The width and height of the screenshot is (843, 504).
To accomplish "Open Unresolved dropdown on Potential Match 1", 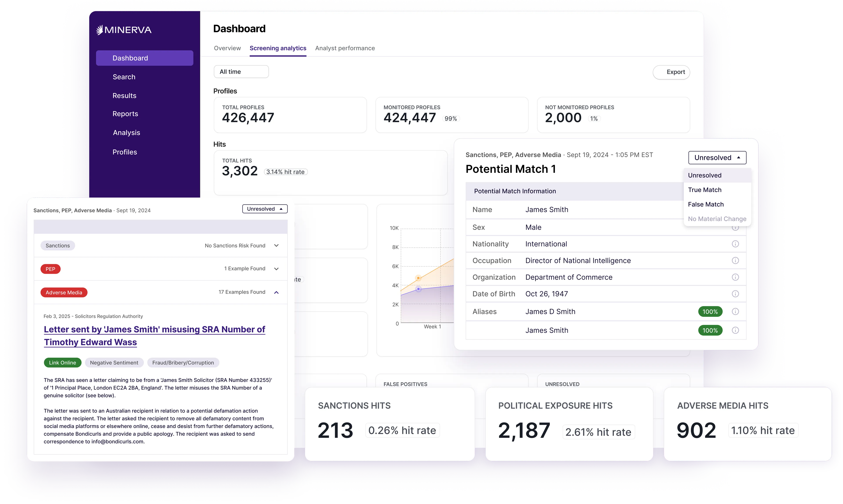I will pyautogui.click(x=717, y=158).
